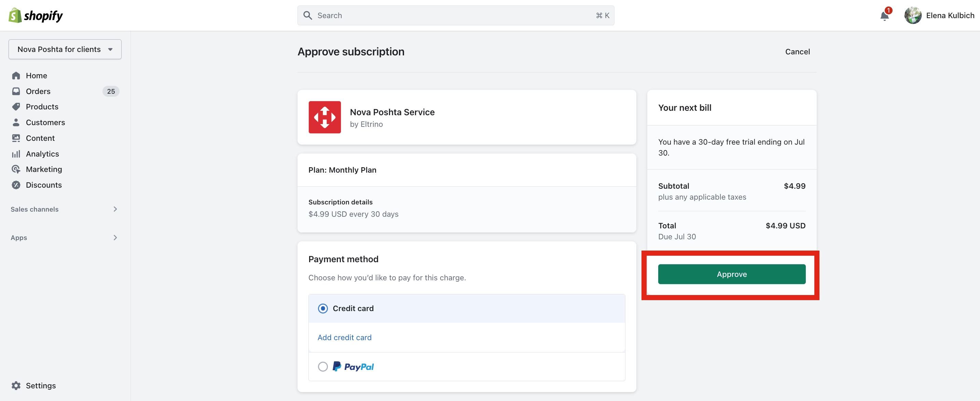Image resolution: width=980 pixels, height=401 pixels.
Task: Click the Apps section label
Action: click(19, 238)
